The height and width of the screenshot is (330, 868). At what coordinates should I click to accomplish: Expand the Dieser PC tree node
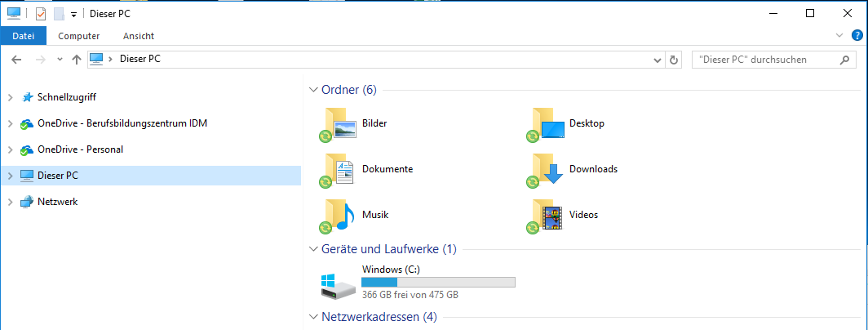coord(10,176)
